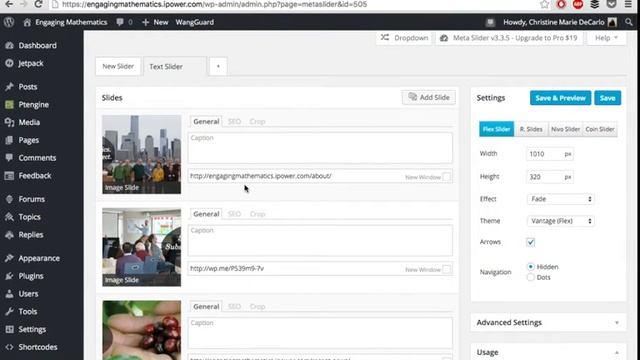The image size is (640, 360).
Task: Click the Save & Preview button
Action: tap(560, 98)
